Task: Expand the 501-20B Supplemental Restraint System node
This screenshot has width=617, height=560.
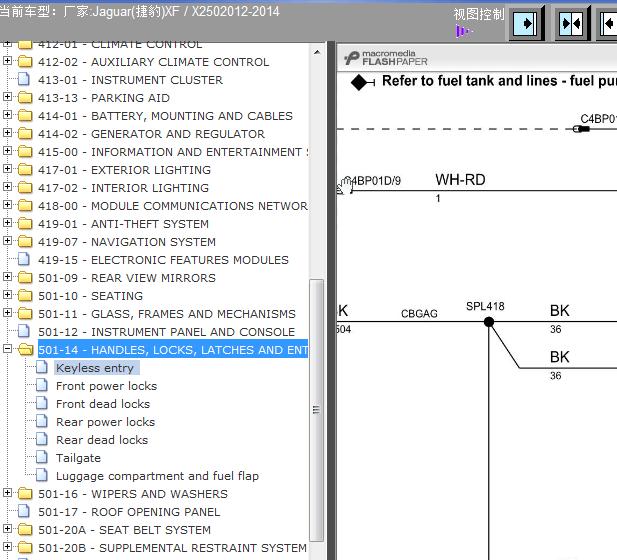Action: click(7, 547)
